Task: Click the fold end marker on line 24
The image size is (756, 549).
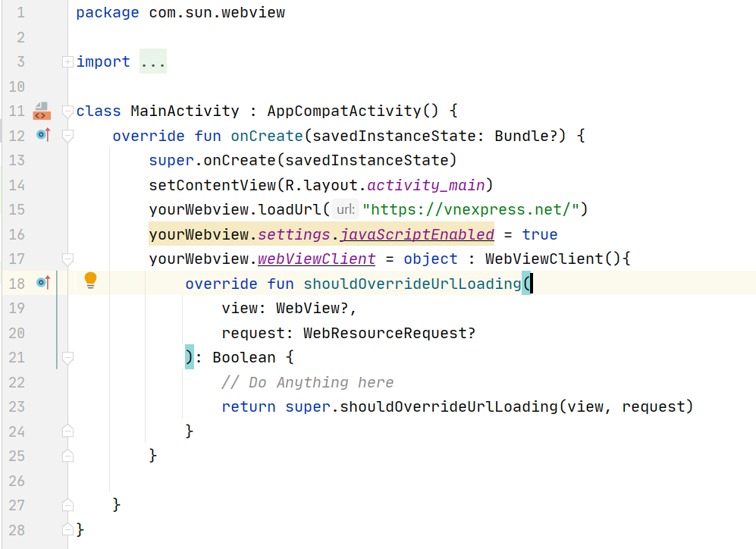Action: click(67, 431)
